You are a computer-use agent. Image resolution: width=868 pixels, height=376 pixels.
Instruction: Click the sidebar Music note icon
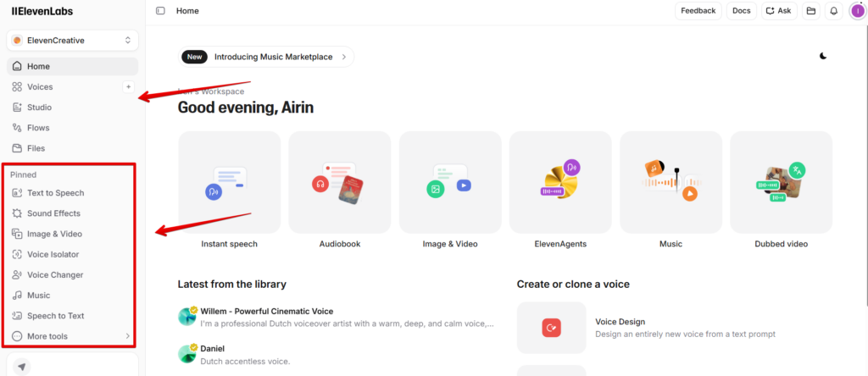[17, 296]
